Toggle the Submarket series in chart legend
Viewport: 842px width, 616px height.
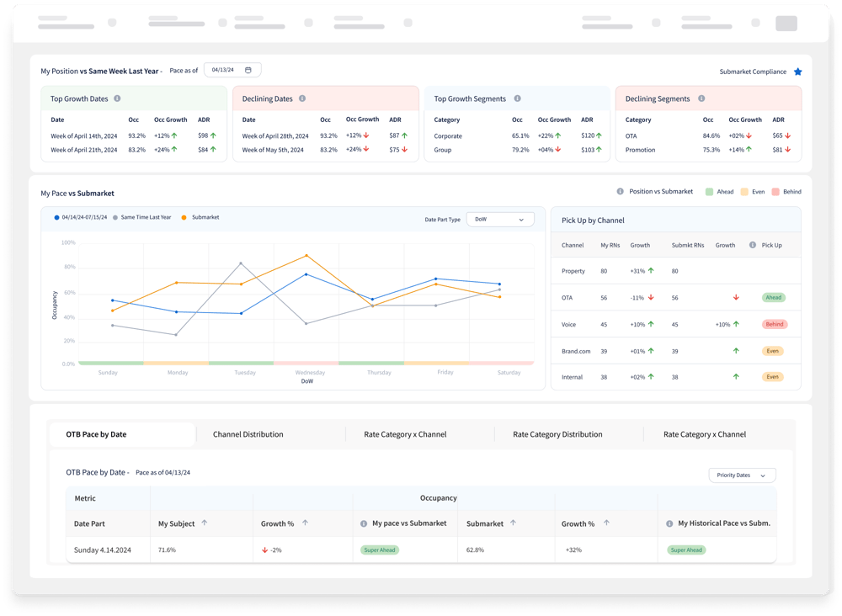click(200, 217)
